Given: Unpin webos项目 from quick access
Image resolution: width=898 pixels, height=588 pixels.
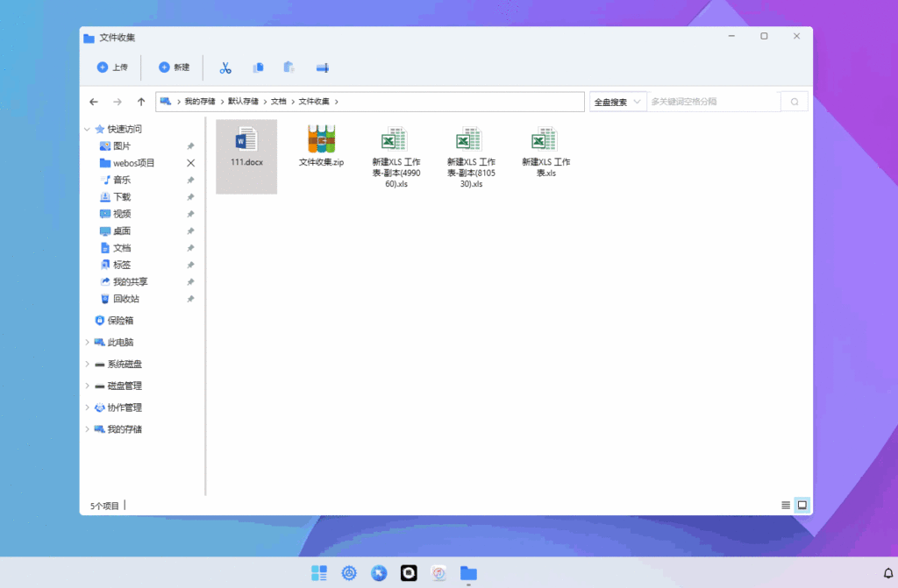Looking at the screenshot, I should (x=190, y=163).
